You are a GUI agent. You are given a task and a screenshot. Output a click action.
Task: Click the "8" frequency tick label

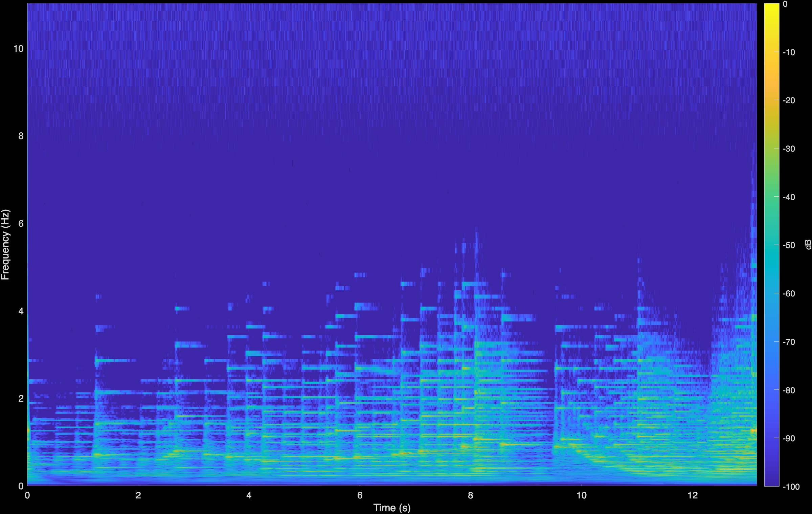coord(21,135)
